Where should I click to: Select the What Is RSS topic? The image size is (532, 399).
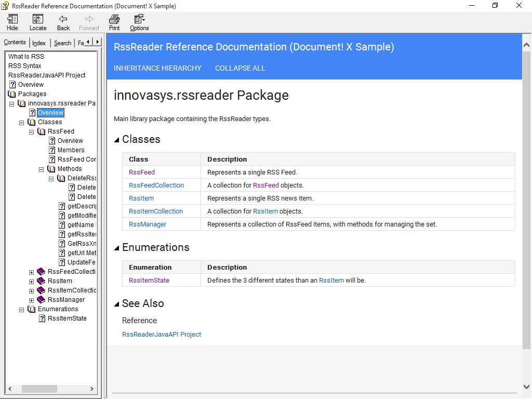26,57
